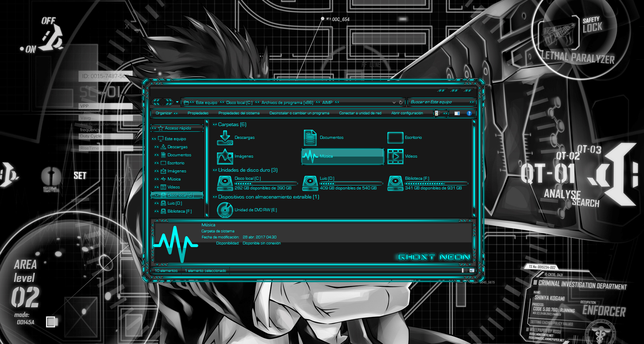644x344 pixels.
Task: Open the Documentos folder icon in main pane
Action: [x=310, y=138]
